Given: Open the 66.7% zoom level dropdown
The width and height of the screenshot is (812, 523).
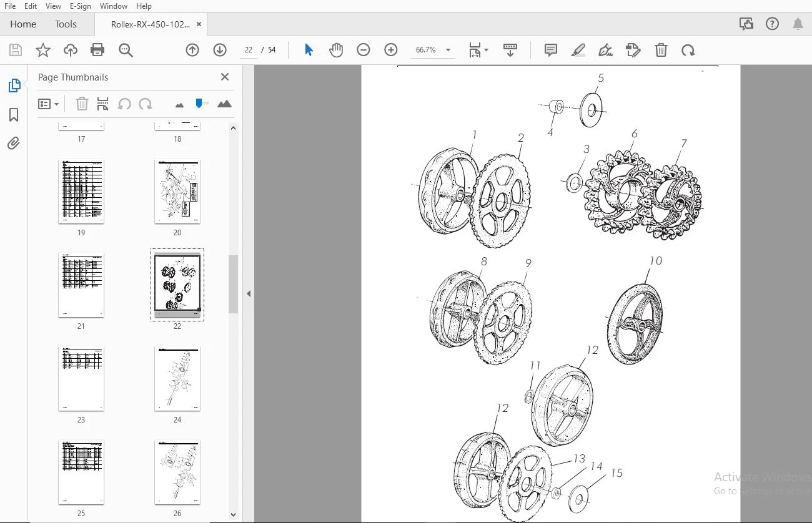Looking at the screenshot, I should pyautogui.click(x=448, y=50).
